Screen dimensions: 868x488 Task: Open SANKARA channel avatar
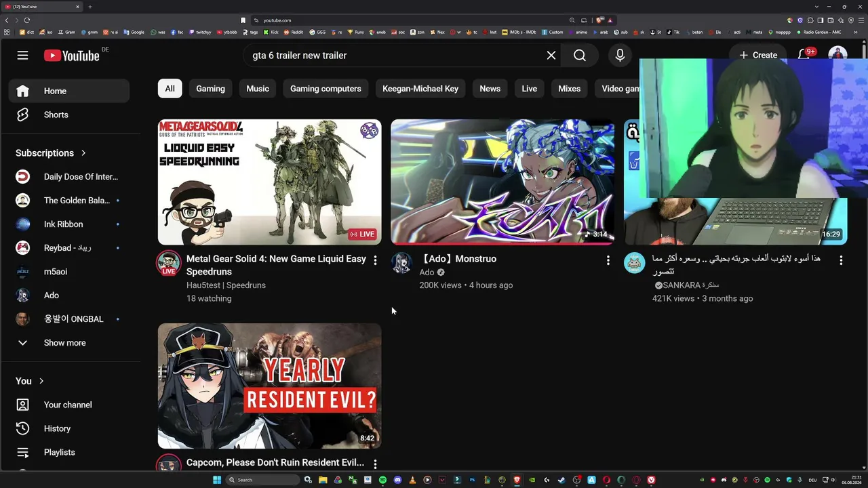[635, 263]
